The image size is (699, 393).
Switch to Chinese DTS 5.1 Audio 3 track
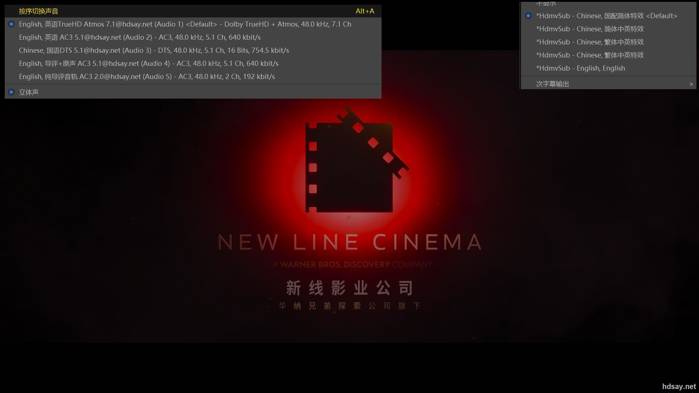pyautogui.click(x=193, y=50)
